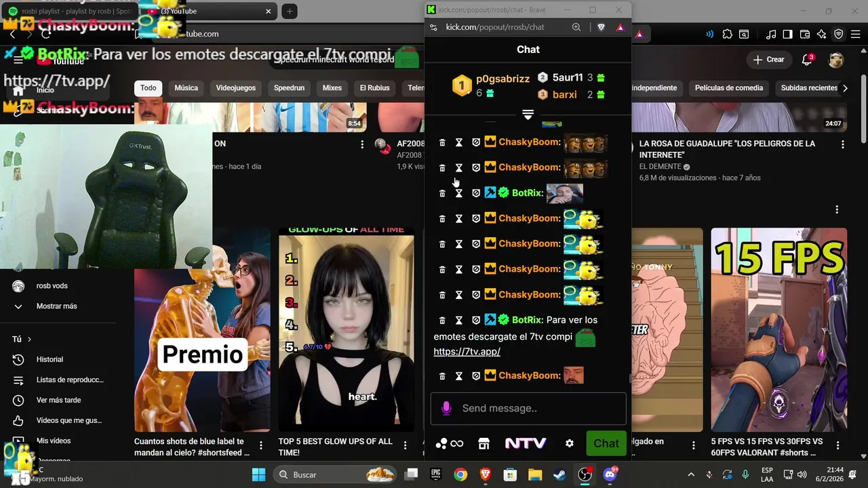
Task: Open the Kick shop storefront icon
Action: [484, 443]
